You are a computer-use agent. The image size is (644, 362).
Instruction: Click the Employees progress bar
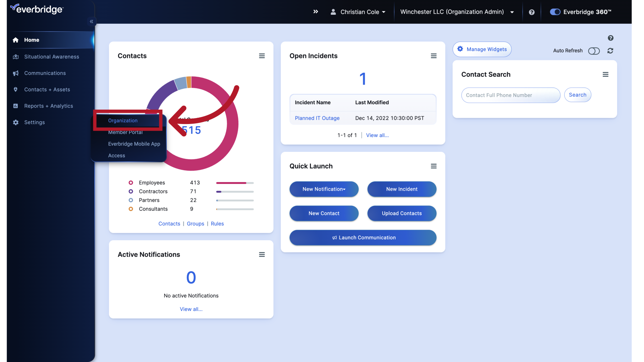tap(234, 183)
